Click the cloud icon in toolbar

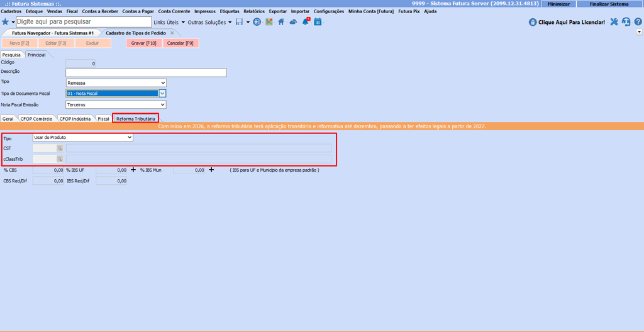point(293,22)
